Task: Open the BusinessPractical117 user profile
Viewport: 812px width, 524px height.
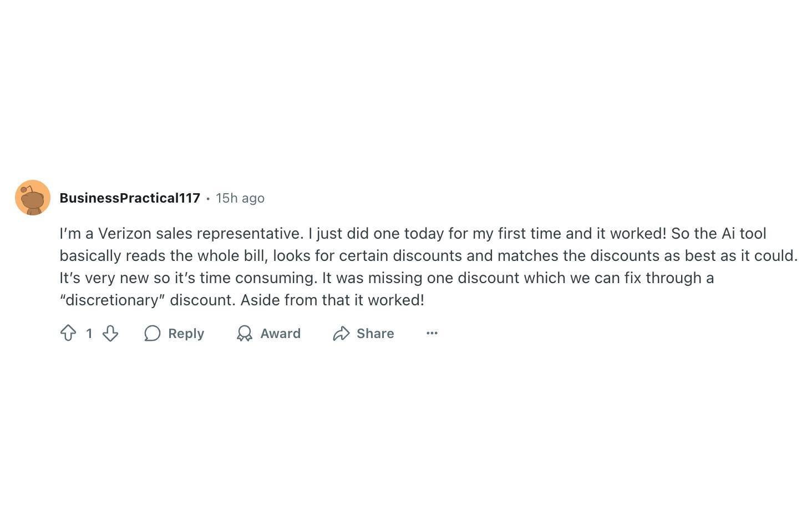Action: [130, 198]
